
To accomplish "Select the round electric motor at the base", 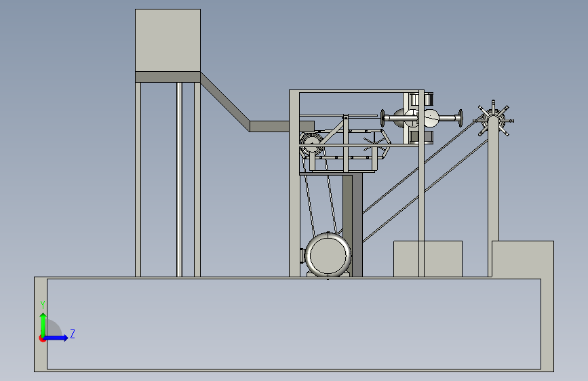I will click(328, 255).
